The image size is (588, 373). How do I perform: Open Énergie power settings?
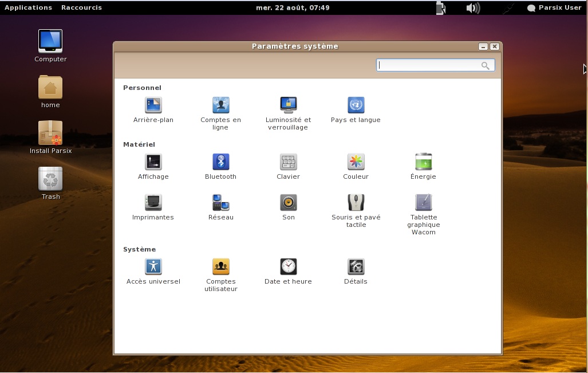(423, 167)
